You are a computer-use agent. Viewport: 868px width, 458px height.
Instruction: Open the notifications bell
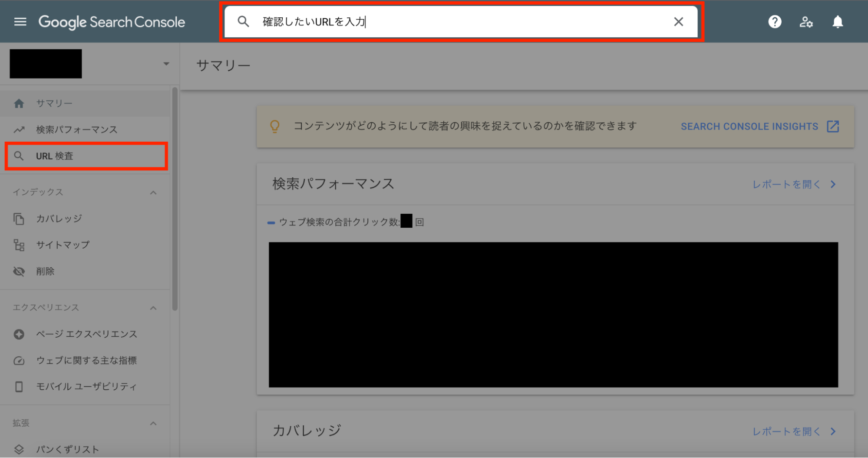tap(838, 22)
